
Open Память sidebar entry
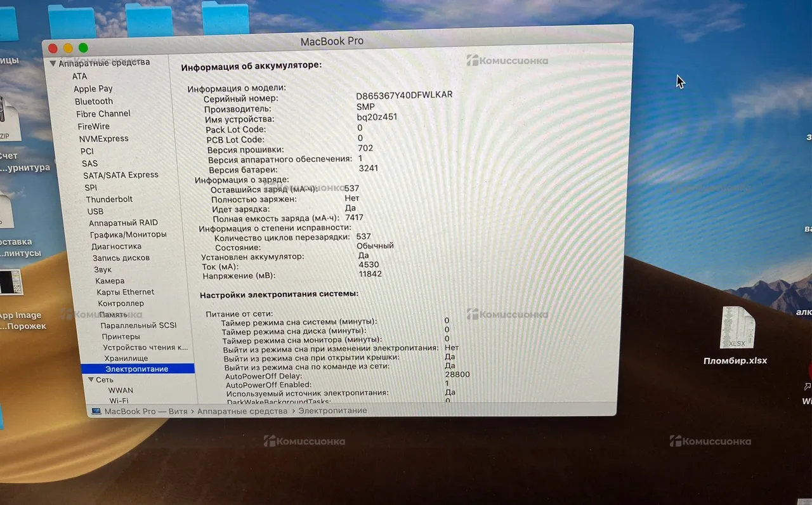pos(113,315)
